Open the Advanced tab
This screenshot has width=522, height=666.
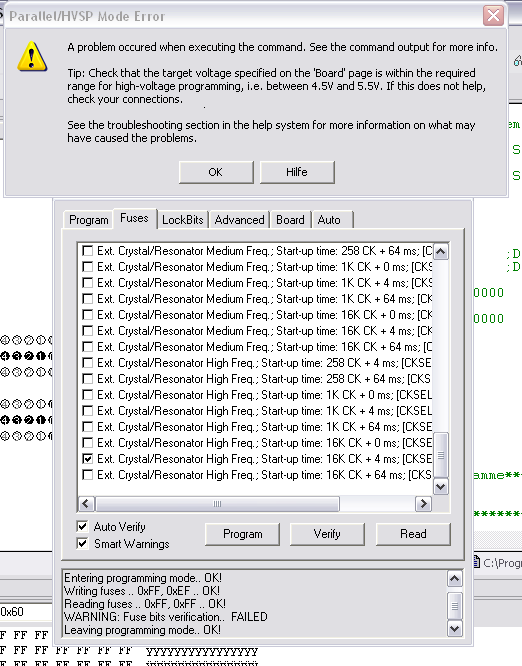tap(239, 220)
